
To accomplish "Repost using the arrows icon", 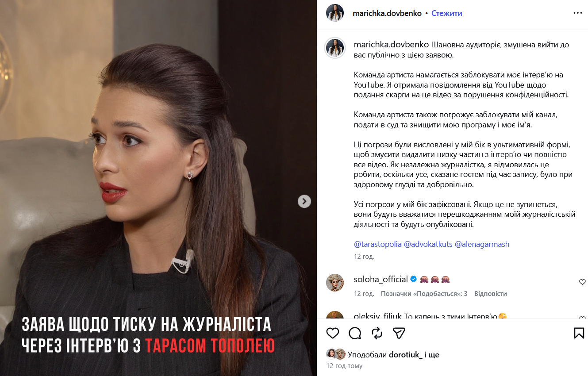I will 377,333.
